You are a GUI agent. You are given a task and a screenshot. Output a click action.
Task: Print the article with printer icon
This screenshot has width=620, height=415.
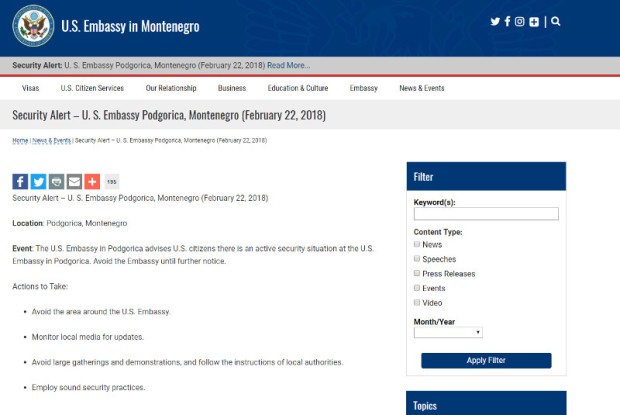[x=56, y=181]
